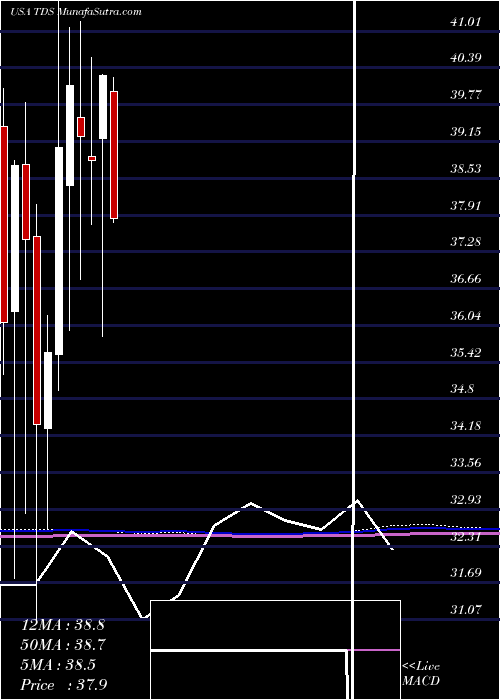This screenshot has height=700, width=500.
Task: Click the 39.77 price axis label
Action: 466,95
